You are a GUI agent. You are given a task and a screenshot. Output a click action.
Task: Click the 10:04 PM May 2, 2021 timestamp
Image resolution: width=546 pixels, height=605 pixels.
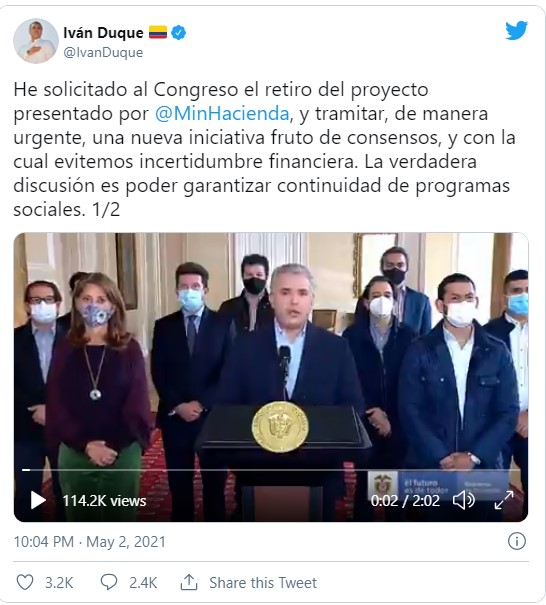[90, 542]
